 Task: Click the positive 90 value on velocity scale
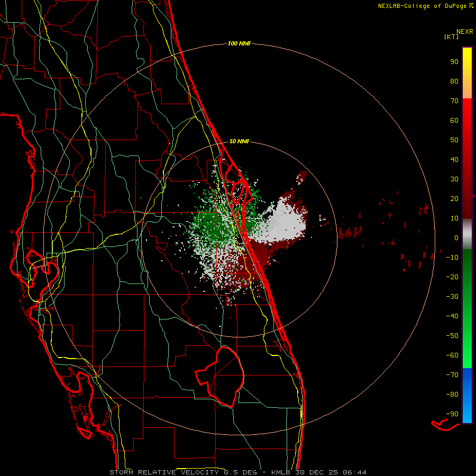pos(454,62)
